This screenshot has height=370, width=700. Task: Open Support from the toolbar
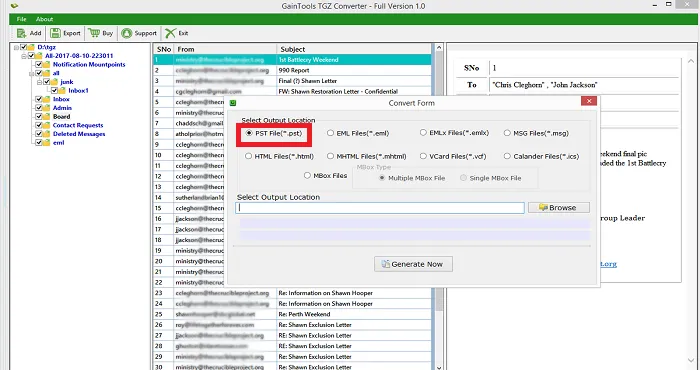pyautogui.click(x=139, y=33)
